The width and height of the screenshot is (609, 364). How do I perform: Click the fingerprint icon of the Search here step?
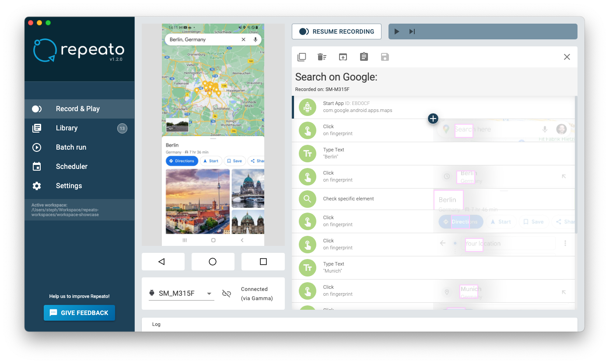click(x=308, y=130)
